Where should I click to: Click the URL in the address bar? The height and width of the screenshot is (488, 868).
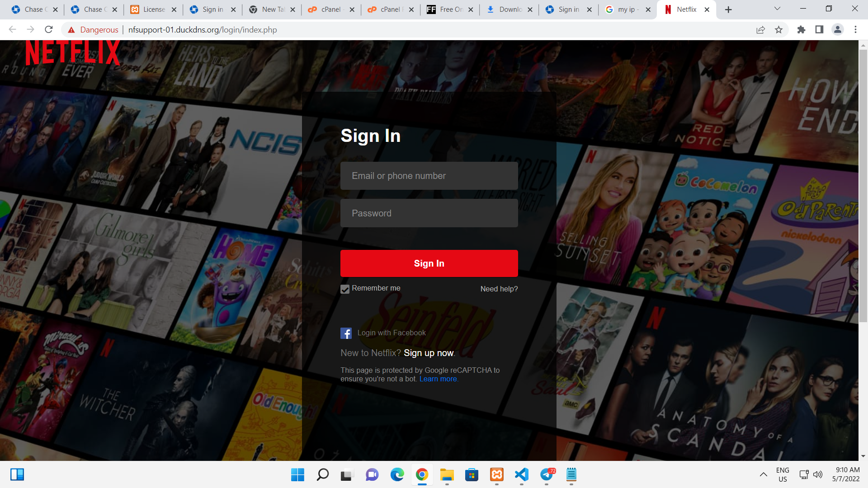click(x=203, y=30)
